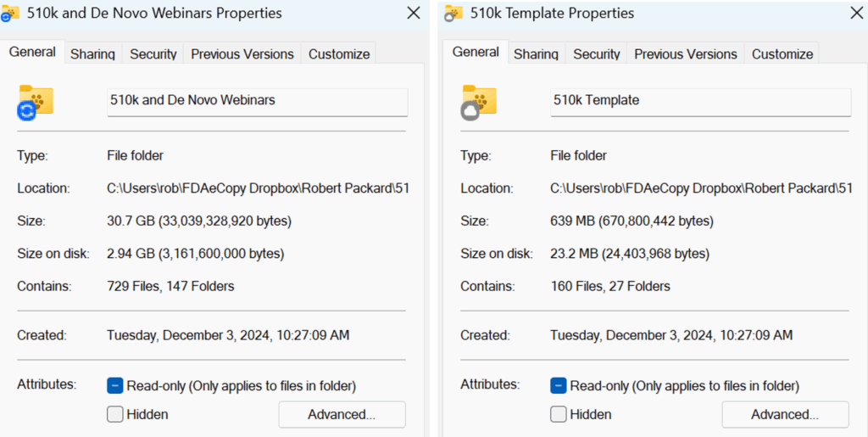Open Previous Versions tab in De Novo Webinars Properties

click(x=242, y=53)
